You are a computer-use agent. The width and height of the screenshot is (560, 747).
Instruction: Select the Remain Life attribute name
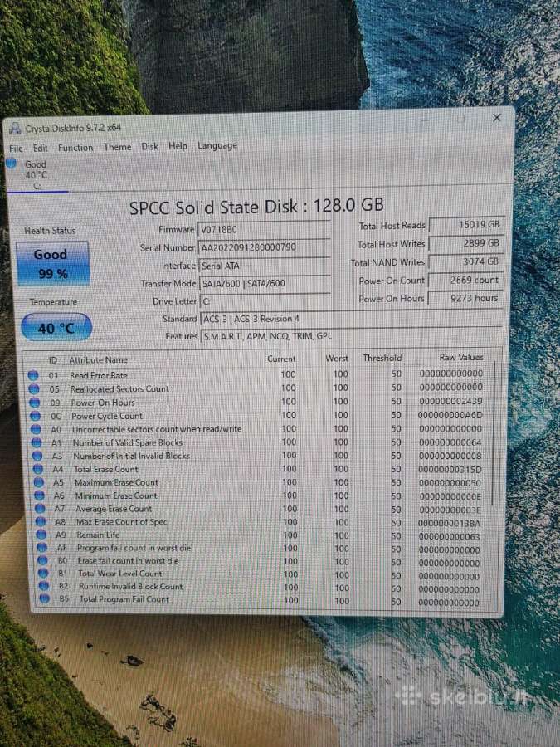(x=98, y=535)
